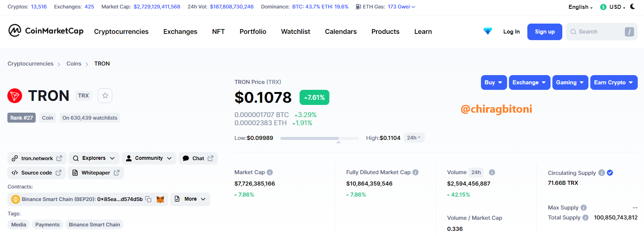Click the Binance Smart Chain coin icon

tap(15, 199)
